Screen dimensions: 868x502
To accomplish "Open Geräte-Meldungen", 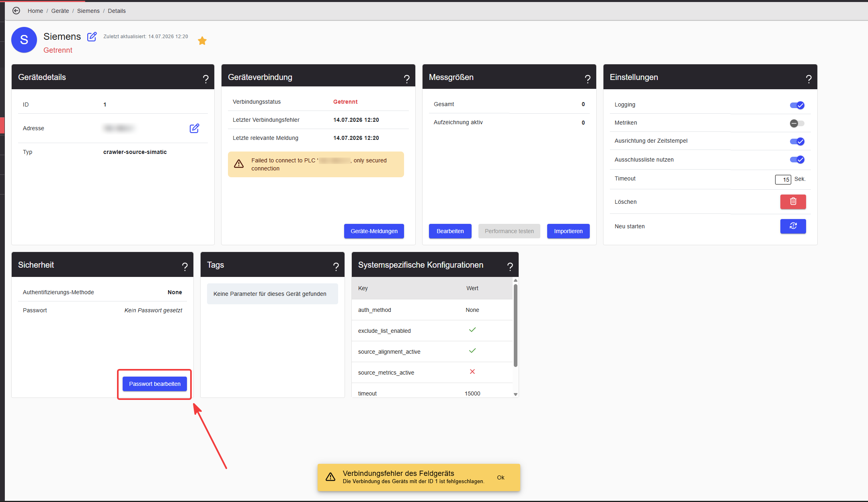I will tap(374, 231).
